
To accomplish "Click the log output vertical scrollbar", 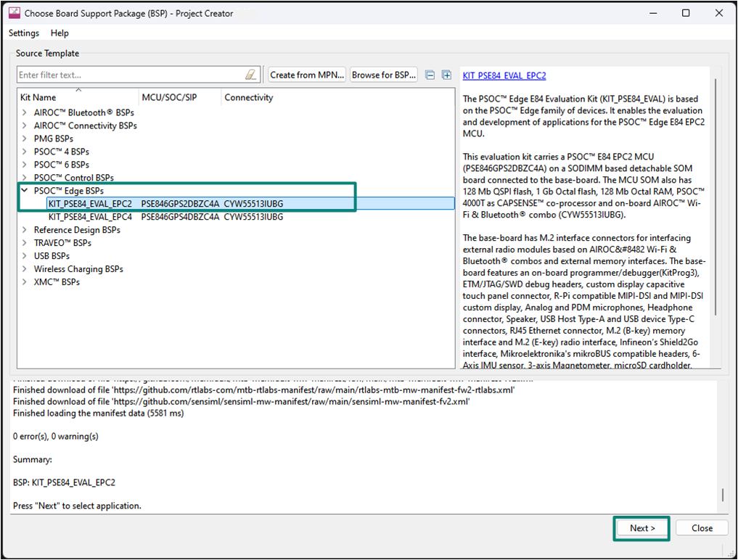I will coord(721,495).
